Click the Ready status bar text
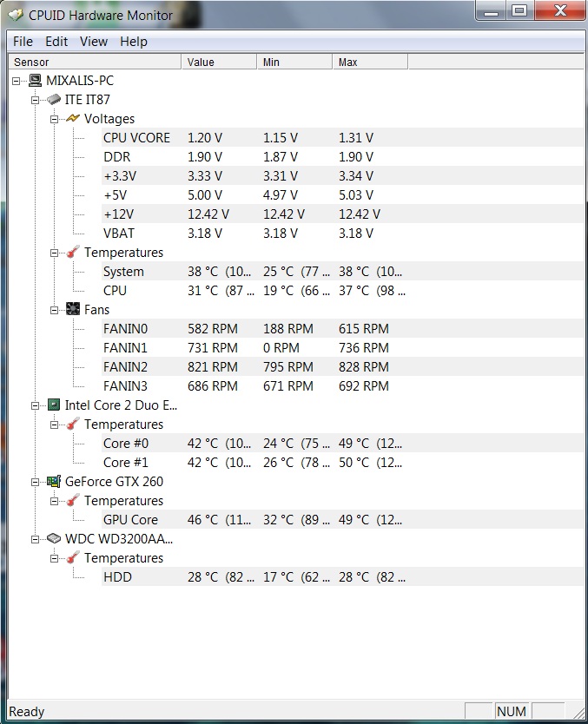Viewport: 588px width, 724px height. (27, 712)
